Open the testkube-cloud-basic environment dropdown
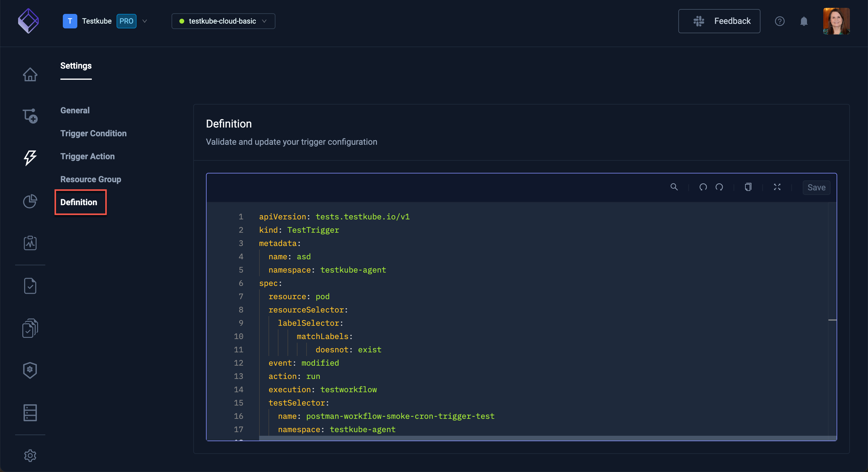This screenshot has height=472, width=868. click(223, 21)
